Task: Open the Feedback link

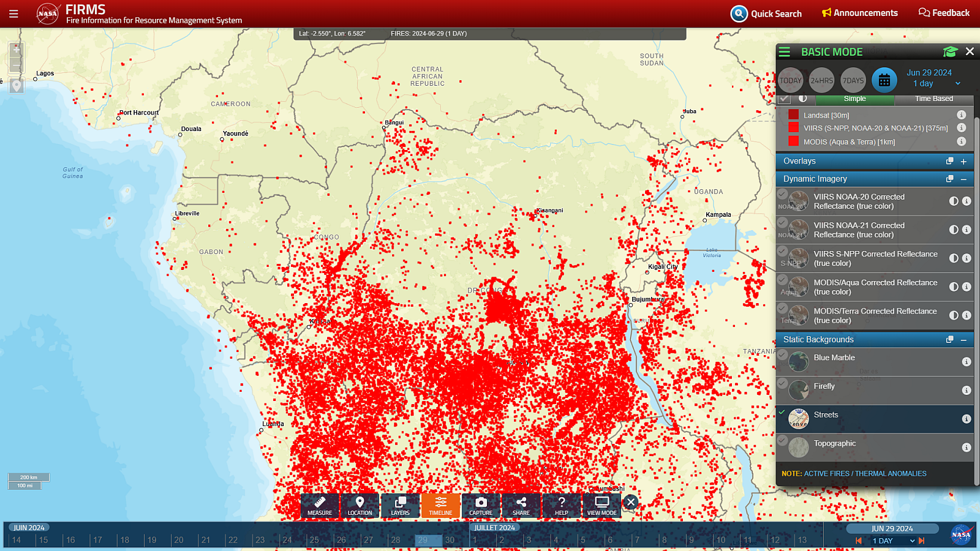Action: click(944, 13)
